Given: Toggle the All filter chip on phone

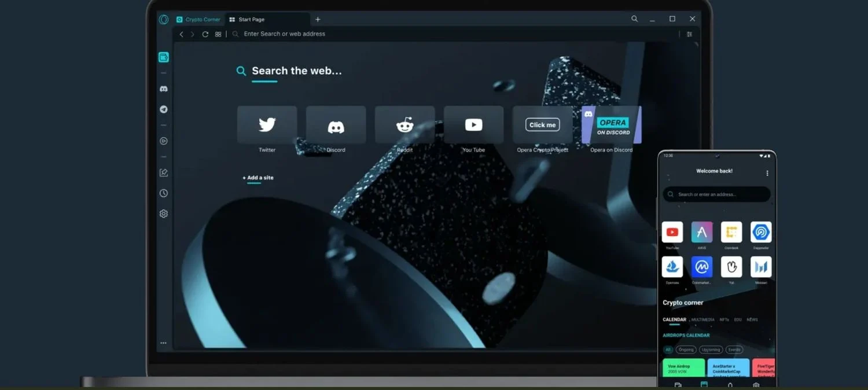Looking at the screenshot, I should pos(668,349).
